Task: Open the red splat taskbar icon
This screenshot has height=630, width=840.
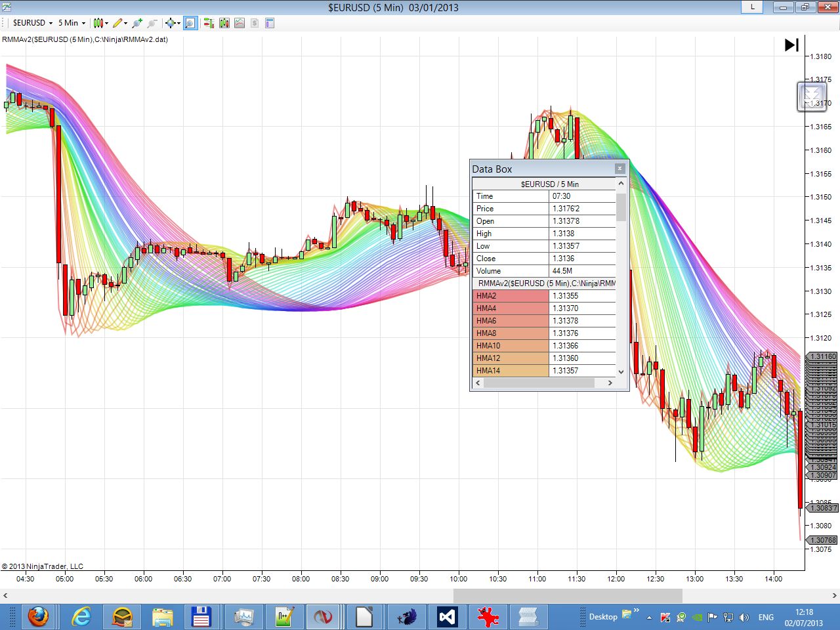Action: click(x=488, y=617)
